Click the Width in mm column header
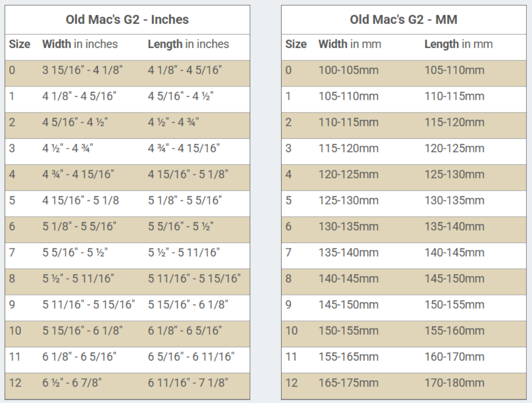The height and width of the screenshot is (403, 532). tap(350, 44)
